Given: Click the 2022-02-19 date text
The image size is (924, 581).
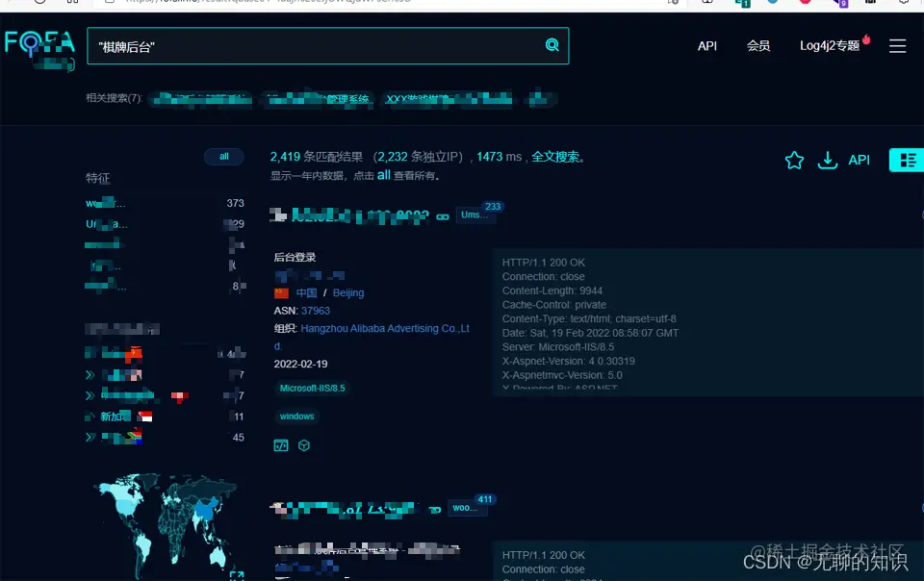Looking at the screenshot, I should coord(300,364).
